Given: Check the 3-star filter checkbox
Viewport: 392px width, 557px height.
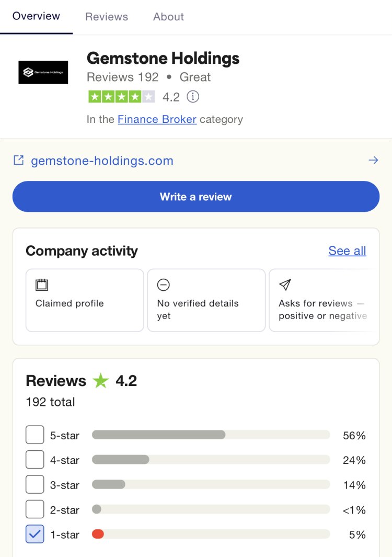Looking at the screenshot, I should (34, 484).
